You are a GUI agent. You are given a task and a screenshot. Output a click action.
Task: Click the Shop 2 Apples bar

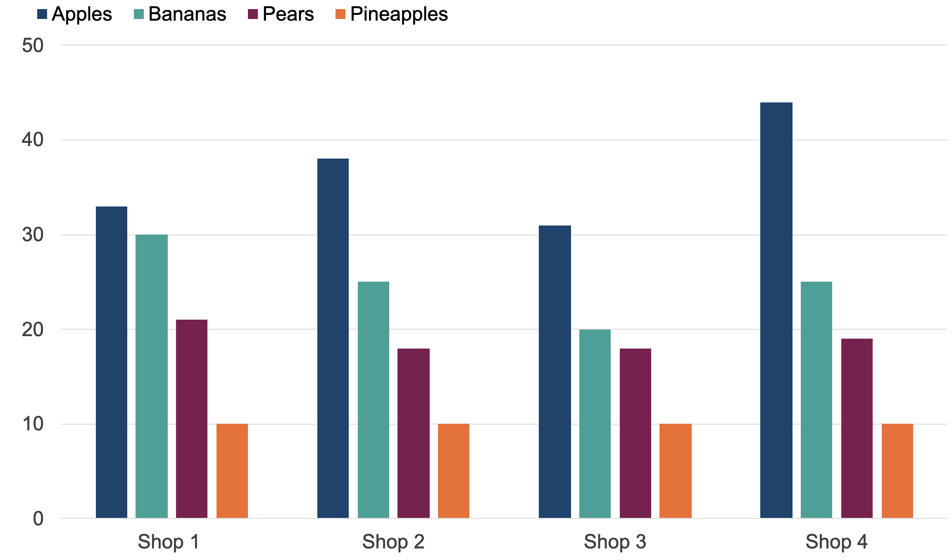pos(333,338)
